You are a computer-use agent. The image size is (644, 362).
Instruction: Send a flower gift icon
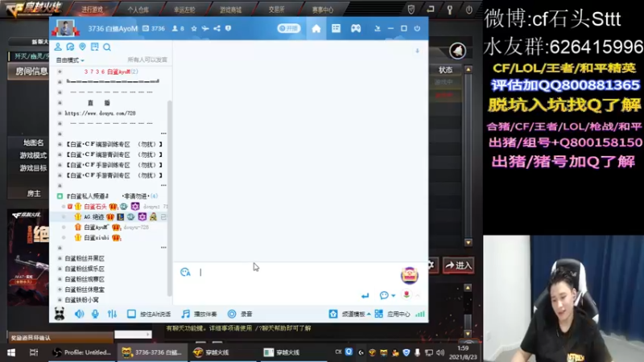coord(407,294)
